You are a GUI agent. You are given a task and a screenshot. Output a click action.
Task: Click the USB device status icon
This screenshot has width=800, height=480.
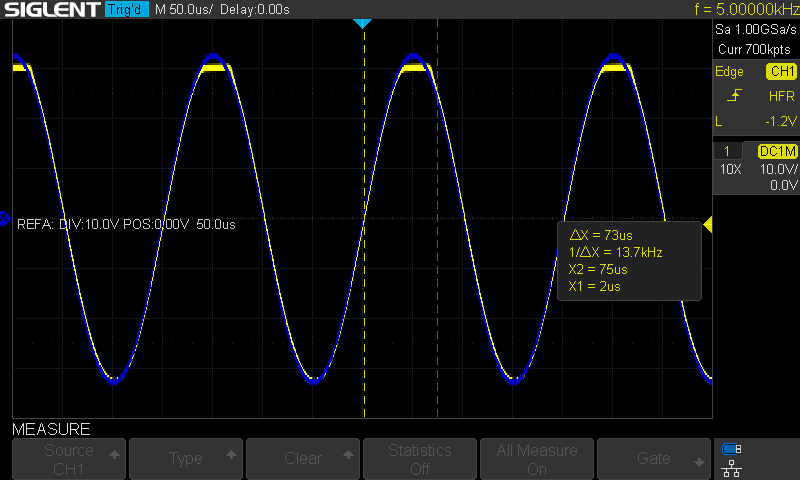coord(732,449)
